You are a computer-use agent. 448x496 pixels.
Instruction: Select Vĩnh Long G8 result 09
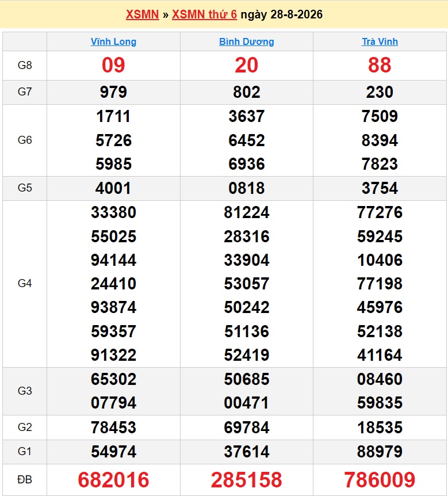click(x=113, y=65)
